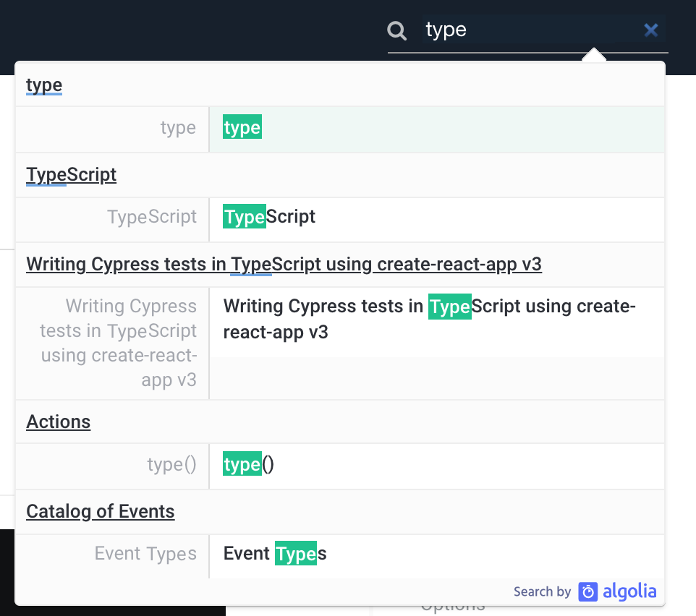
Task: Click the dropdown pointer arrow below search bar
Action: pos(593,55)
